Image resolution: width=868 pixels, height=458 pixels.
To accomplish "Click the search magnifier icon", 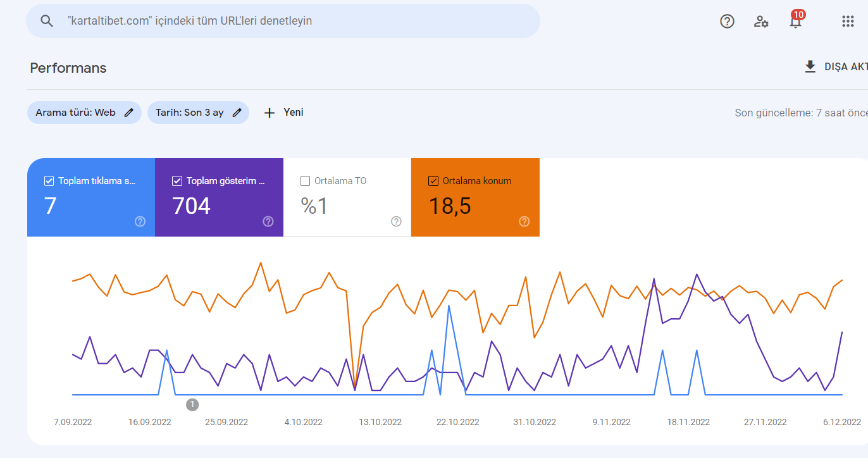I will [x=47, y=21].
